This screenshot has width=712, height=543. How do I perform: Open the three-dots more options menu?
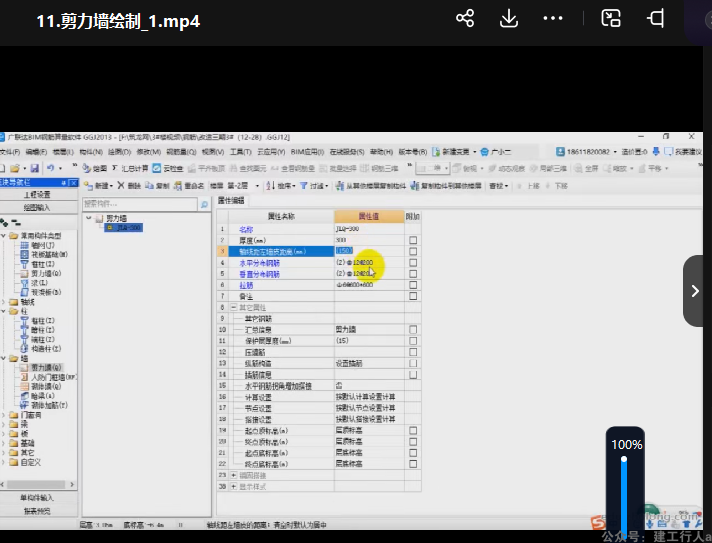point(553,19)
